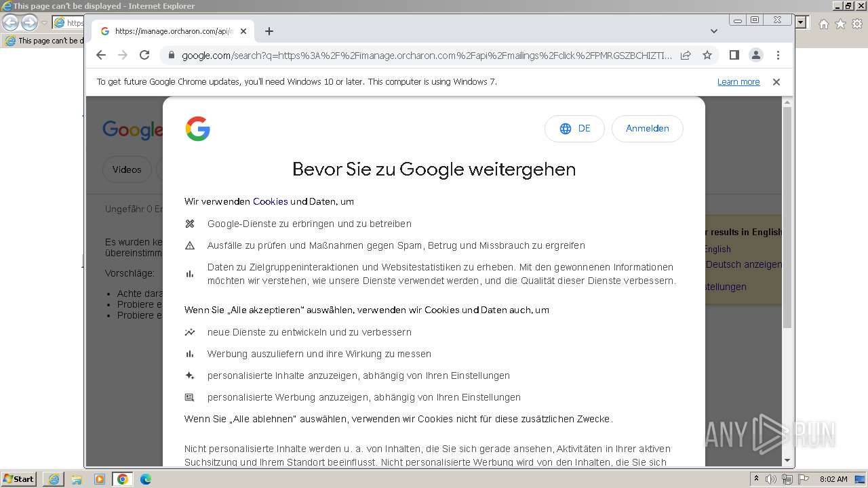
Task: Open IE address bar dropdown arrow
Action: tap(801, 23)
